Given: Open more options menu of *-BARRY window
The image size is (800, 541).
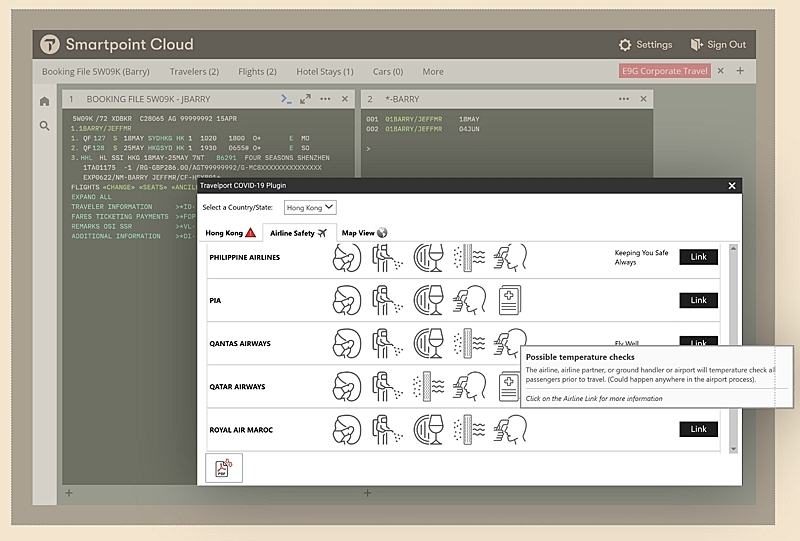Looking at the screenshot, I should pos(623,99).
